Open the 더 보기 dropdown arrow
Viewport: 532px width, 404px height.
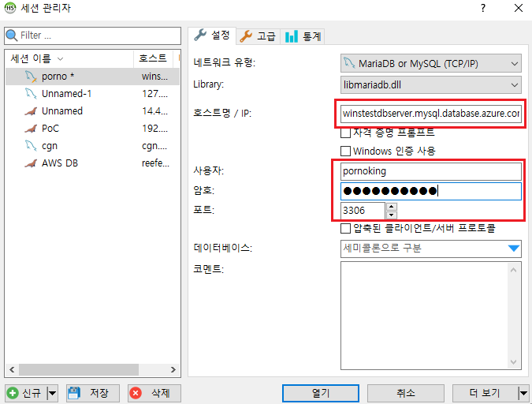523,394
